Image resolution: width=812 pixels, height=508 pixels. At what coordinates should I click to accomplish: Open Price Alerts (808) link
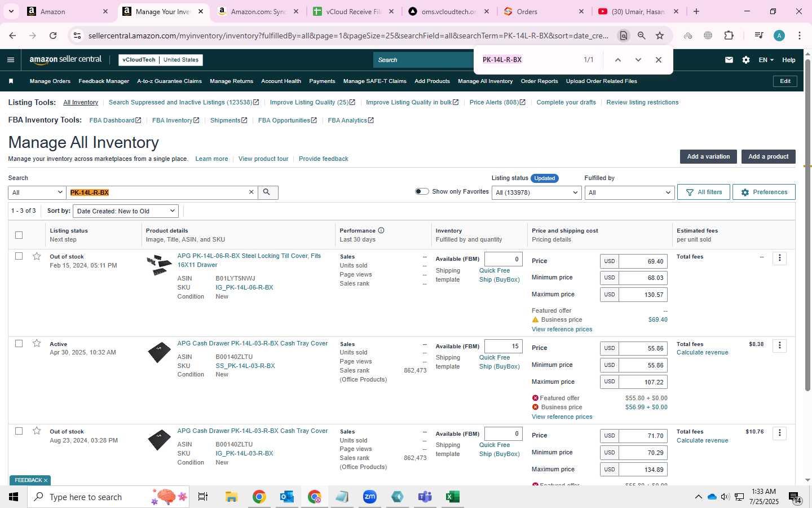(497, 102)
